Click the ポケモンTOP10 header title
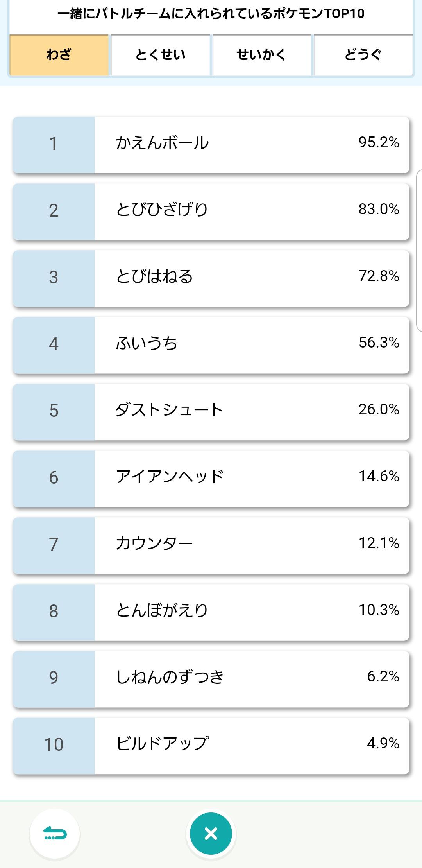422x868 pixels. point(211,14)
